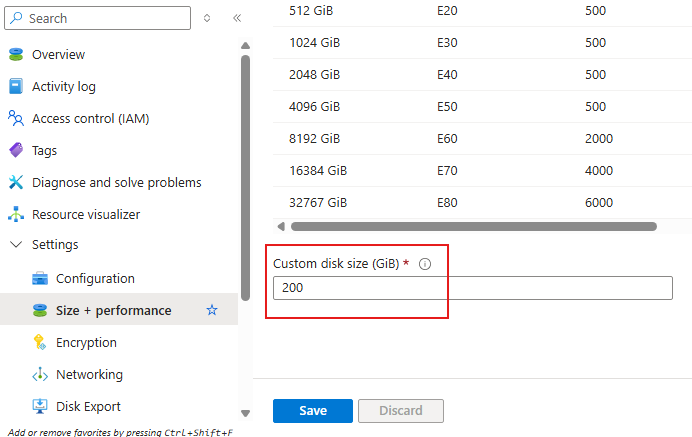The image size is (692, 437).
Task: Click Access control (IAM) people icon
Action: [x=16, y=118]
